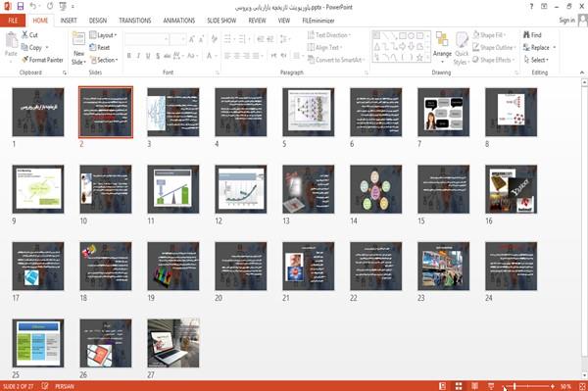Open the Shape Effects dropdown
This screenshot has height=391, width=588.
[493, 60]
